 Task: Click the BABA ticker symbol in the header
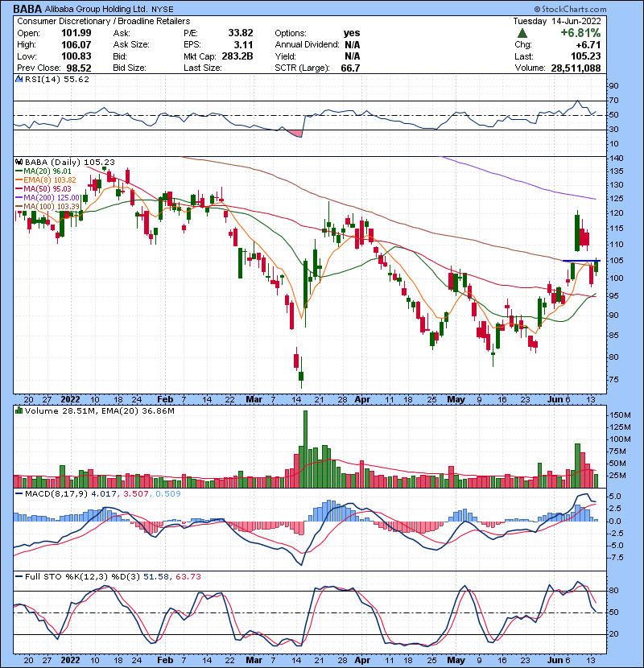[x=27, y=9]
